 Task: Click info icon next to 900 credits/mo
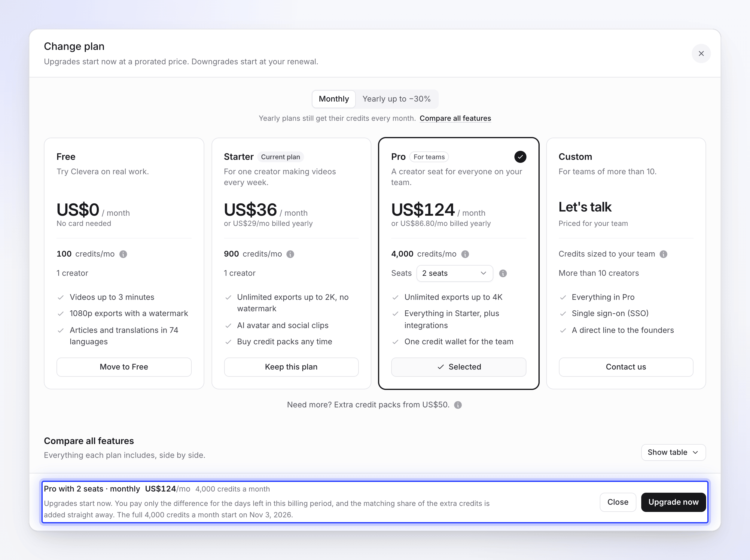[290, 254]
